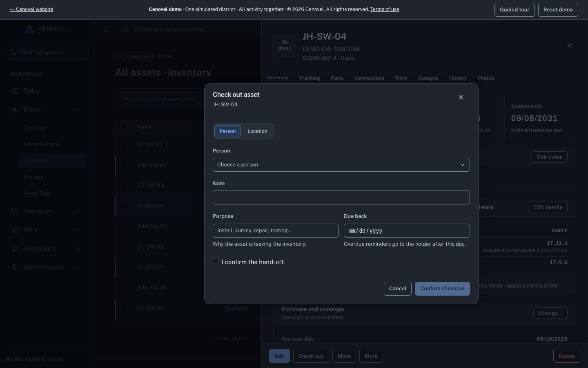Expand the Operations section chevron
The width and height of the screenshot is (588, 368).
[78, 211]
